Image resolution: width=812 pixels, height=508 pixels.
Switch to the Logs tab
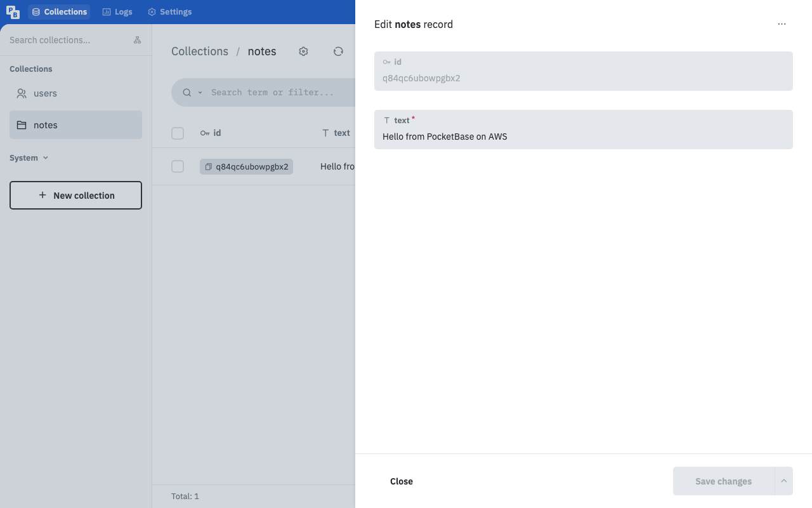tap(117, 12)
